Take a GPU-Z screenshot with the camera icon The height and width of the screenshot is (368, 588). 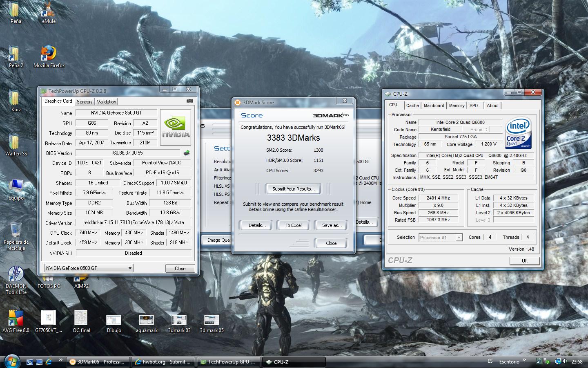pyautogui.click(x=189, y=101)
